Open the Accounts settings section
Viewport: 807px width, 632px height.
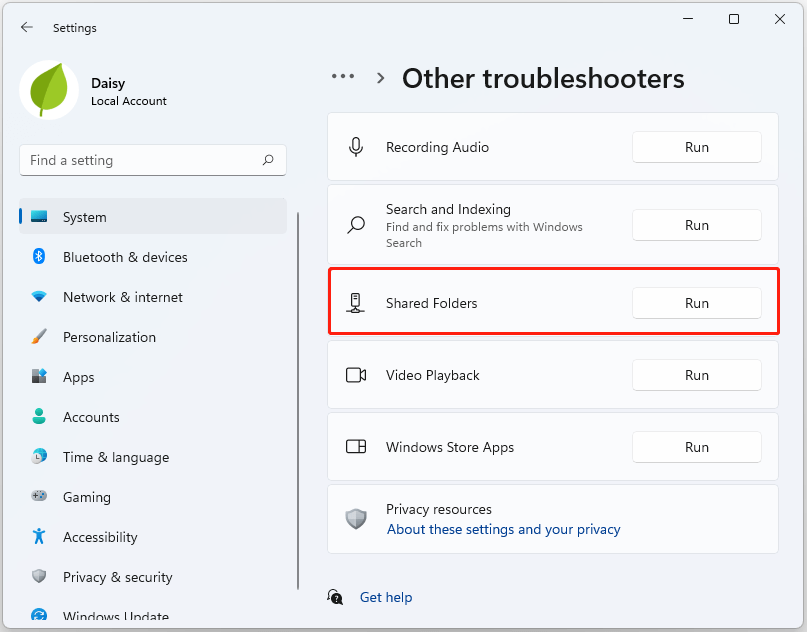(x=91, y=417)
